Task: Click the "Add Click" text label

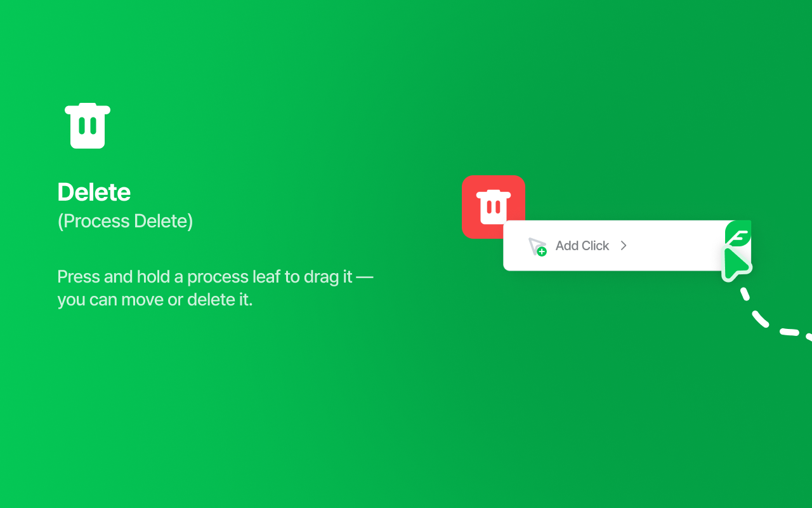Action: click(x=582, y=246)
